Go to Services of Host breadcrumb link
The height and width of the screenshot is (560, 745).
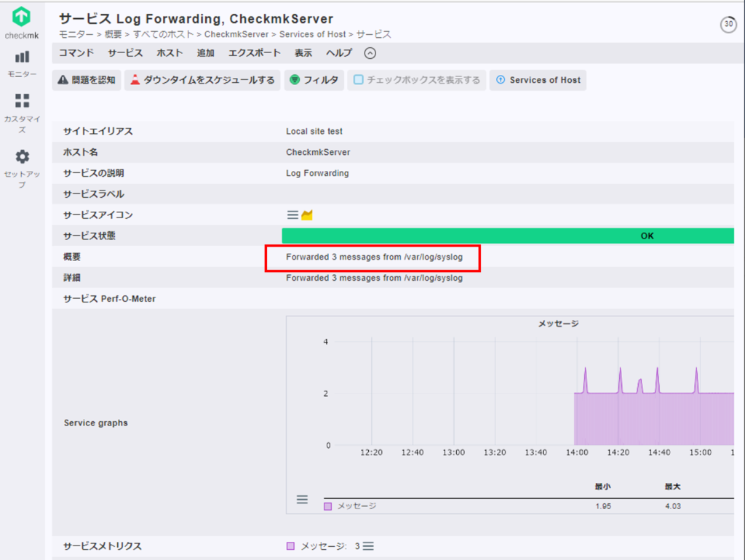pos(313,34)
